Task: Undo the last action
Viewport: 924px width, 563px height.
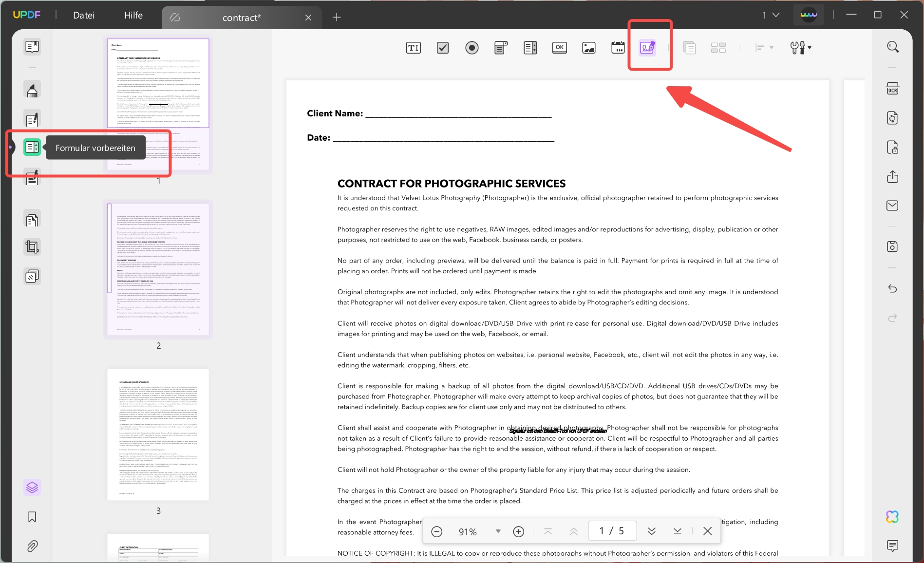Action: (892, 289)
